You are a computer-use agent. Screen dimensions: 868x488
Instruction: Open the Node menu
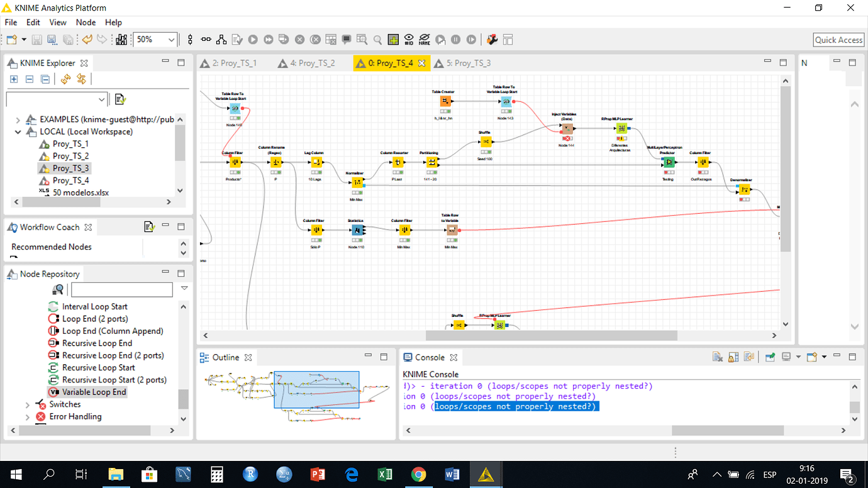[x=86, y=22]
